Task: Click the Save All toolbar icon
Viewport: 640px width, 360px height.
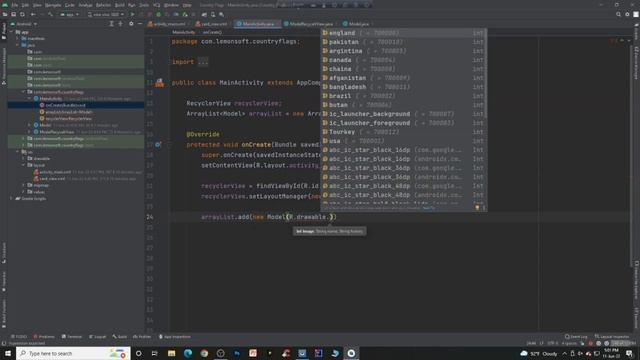Action: click(x=13, y=14)
